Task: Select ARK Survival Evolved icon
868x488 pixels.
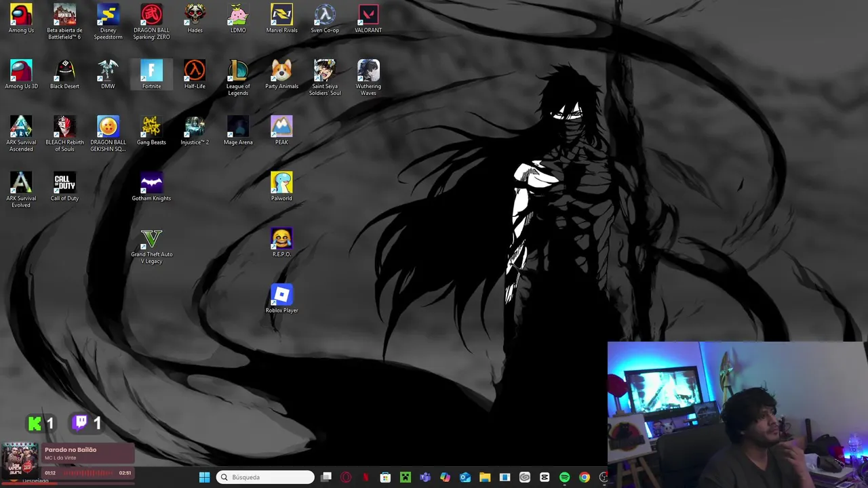Action: coord(21,190)
